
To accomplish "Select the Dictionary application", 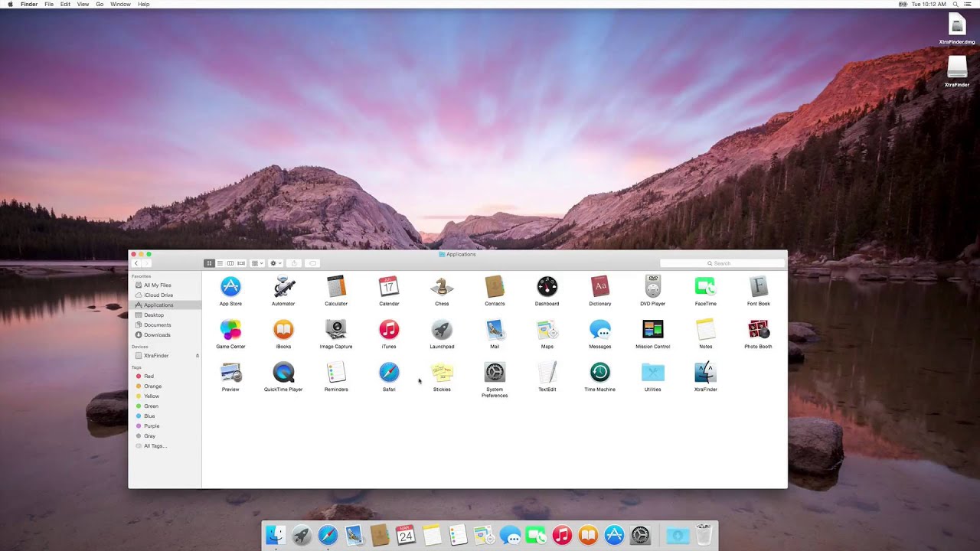I will tap(600, 287).
